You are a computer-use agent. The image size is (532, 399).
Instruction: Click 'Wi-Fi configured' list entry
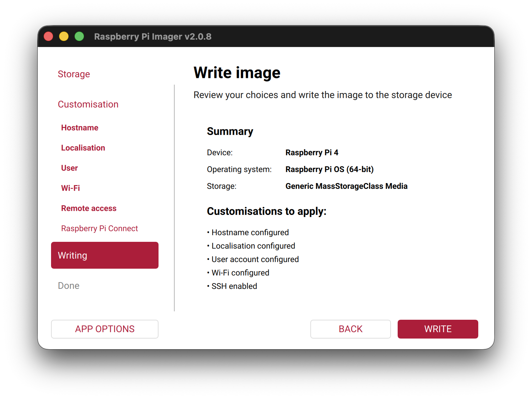(238, 273)
